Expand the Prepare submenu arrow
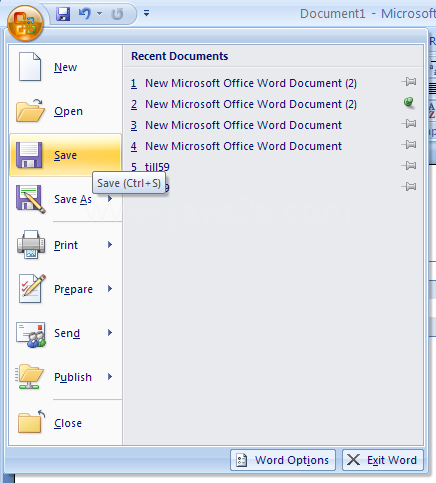 pos(110,289)
